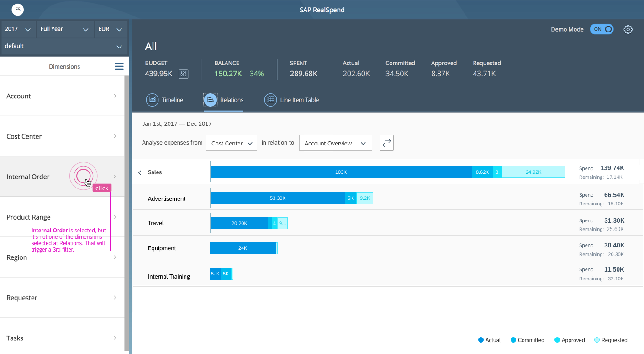Screen dimensions: 644x354
Task: Click the Advertisement 5K committed segment
Action: pyautogui.click(x=351, y=198)
